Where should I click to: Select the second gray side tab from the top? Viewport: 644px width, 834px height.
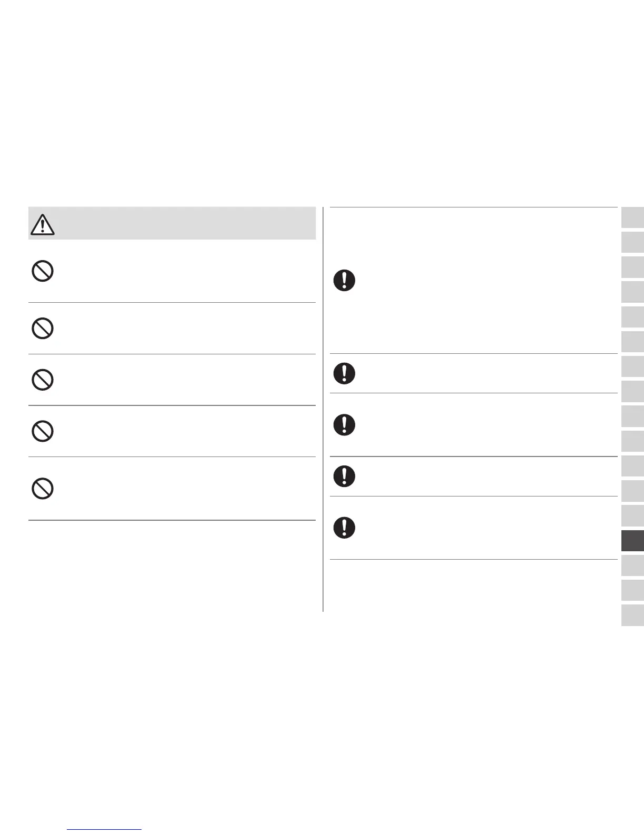[x=632, y=243]
